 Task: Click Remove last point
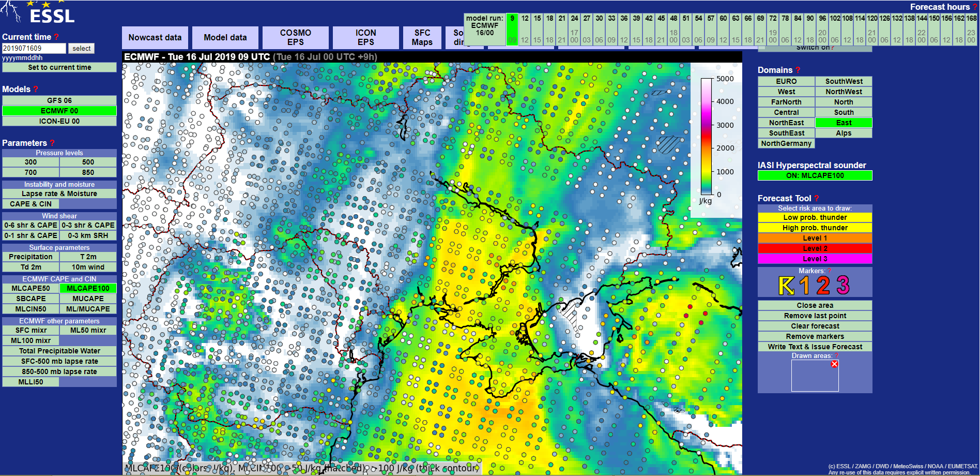pos(815,316)
